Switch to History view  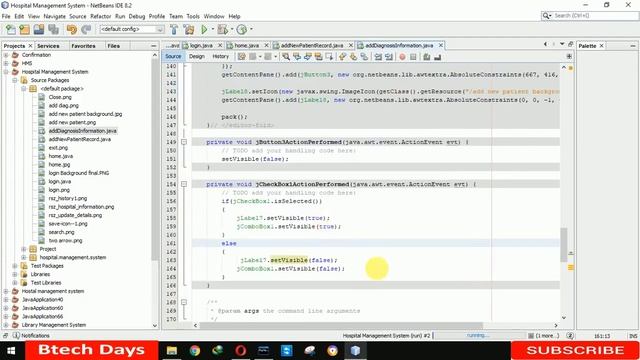tap(220, 56)
